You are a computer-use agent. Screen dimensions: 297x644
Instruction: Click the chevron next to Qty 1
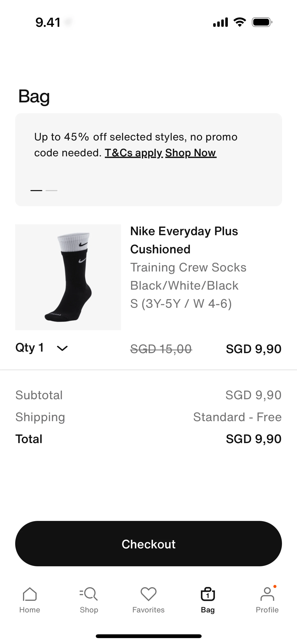point(62,348)
